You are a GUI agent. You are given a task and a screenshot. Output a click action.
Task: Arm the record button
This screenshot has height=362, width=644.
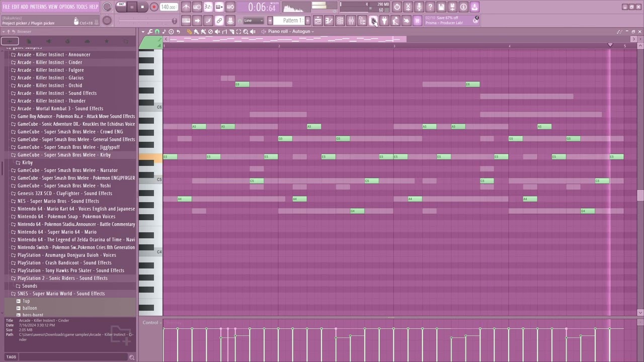point(154,7)
